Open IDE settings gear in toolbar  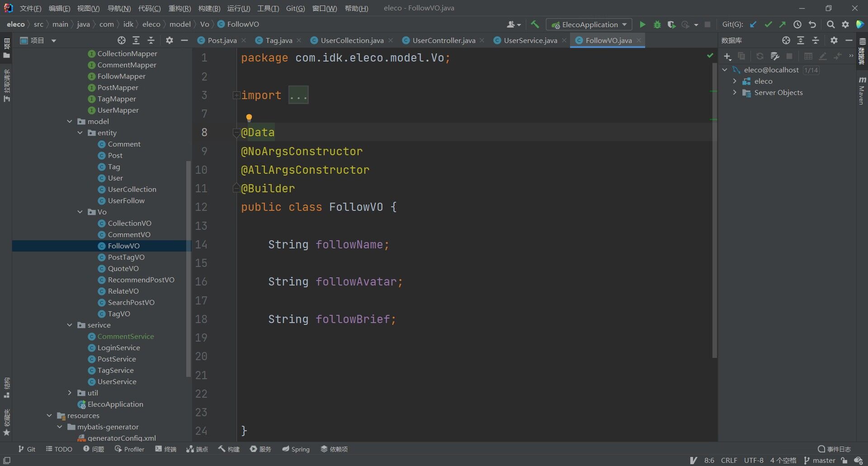coord(845,24)
